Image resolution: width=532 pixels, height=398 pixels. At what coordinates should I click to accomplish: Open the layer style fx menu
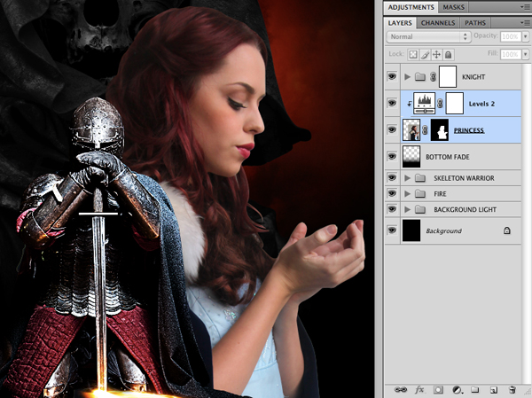pyautogui.click(x=419, y=389)
